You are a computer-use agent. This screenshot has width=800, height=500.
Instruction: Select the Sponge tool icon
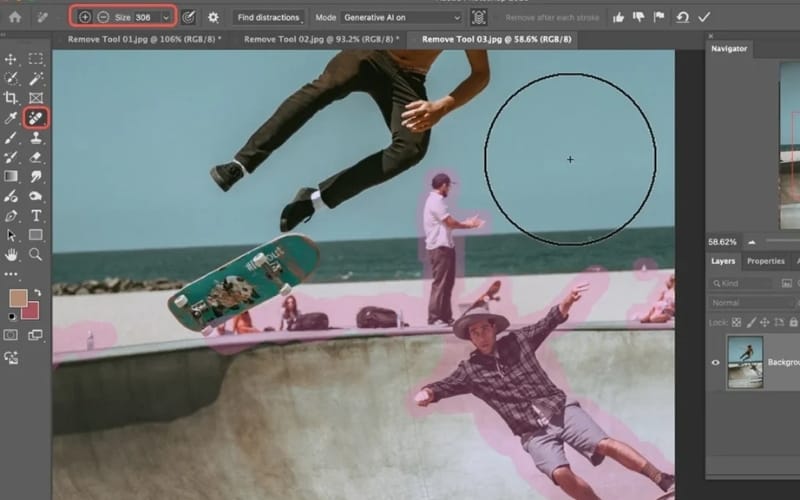tap(36, 196)
